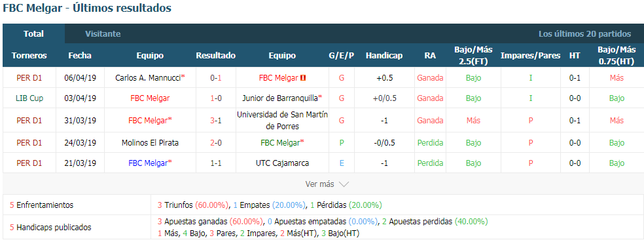Click the Impares/Pares column header
Image resolution: width=644 pixels, height=242 pixels.
[530, 56]
